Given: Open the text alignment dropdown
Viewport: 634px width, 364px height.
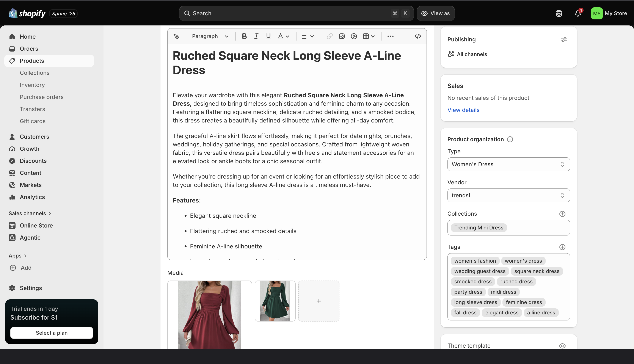Looking at the screenshot, I should 308,36.
